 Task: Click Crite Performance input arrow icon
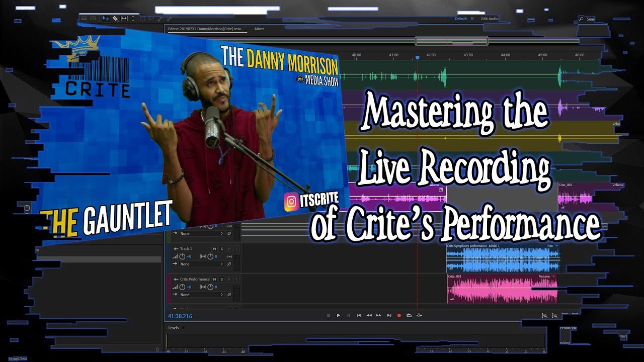(175, 295)
